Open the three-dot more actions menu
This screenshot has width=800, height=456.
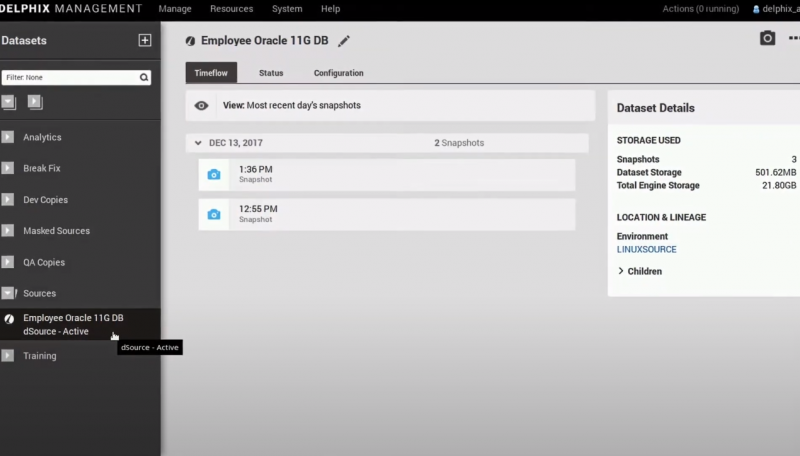pyautogui.click(x=794, y=38)
